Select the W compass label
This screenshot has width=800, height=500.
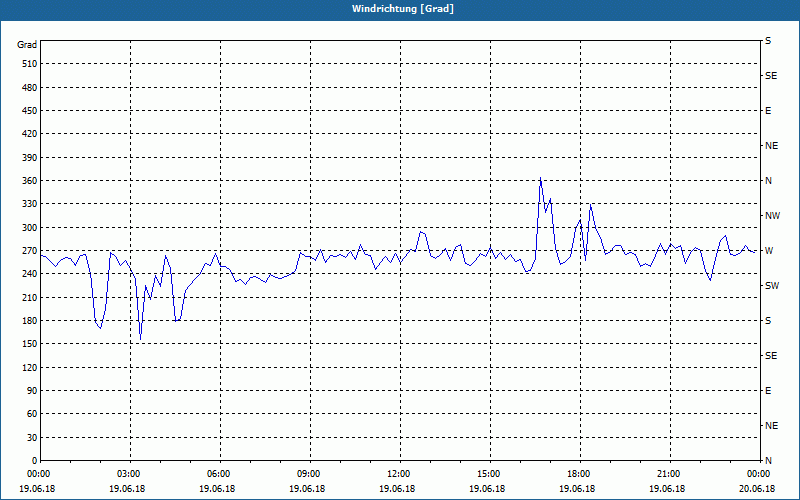(x=769, y=251)
